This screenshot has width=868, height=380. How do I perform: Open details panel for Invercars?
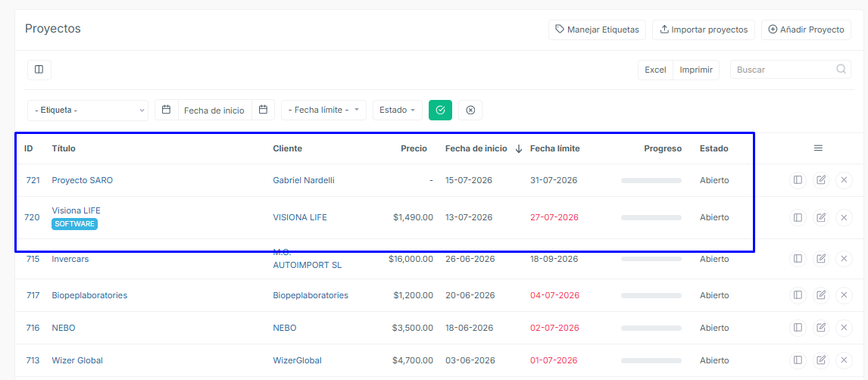(x=798, y=258)
